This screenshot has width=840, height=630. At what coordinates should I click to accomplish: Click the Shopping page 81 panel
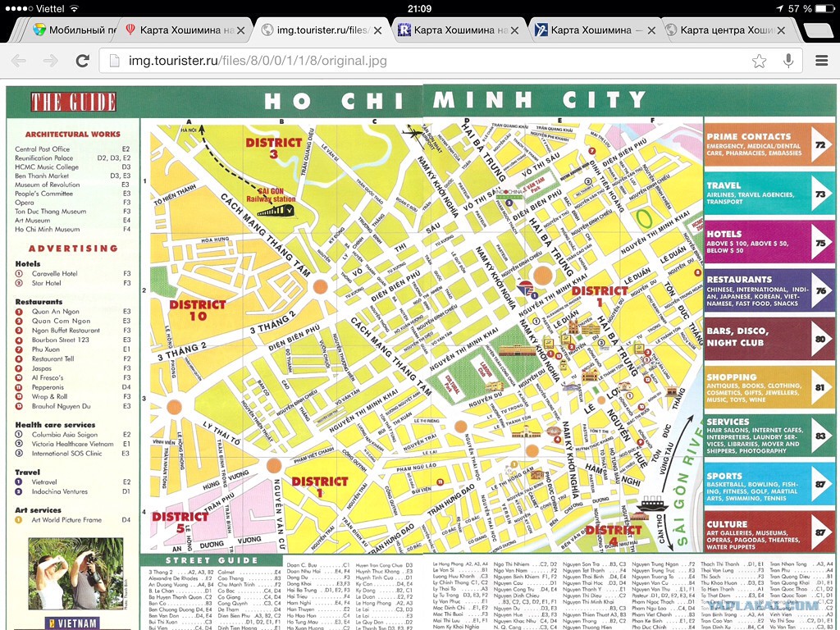click(x=769, y=387)
